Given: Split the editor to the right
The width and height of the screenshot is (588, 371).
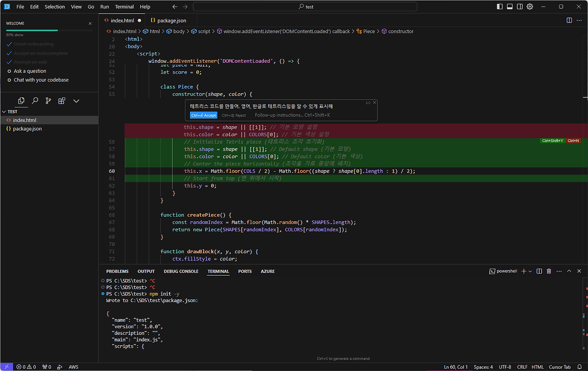Looking at the screenshot, I should coord(569,20).
